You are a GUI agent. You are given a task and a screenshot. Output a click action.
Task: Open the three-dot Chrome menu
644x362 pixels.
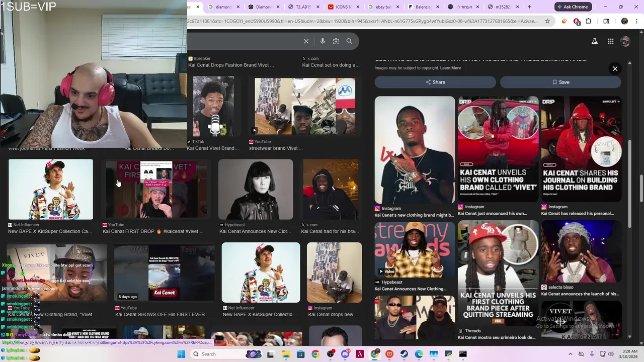click(637, 21)
